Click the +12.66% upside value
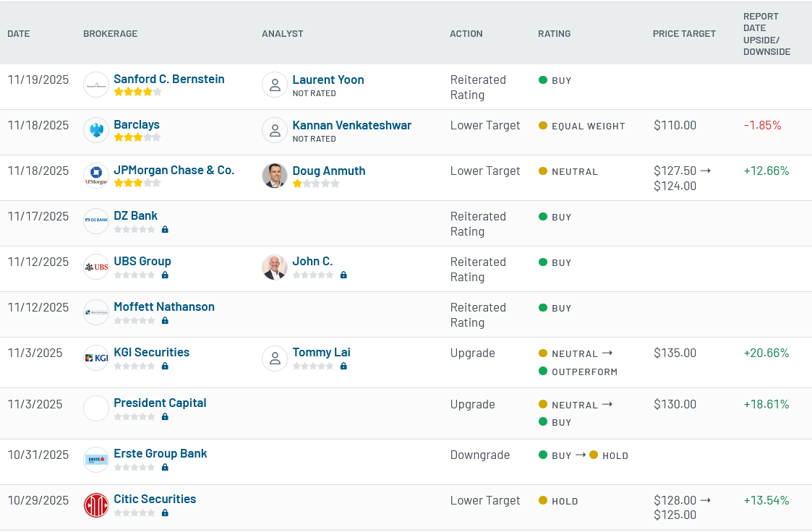Screen dimensions: 812x532 (766, 171)
